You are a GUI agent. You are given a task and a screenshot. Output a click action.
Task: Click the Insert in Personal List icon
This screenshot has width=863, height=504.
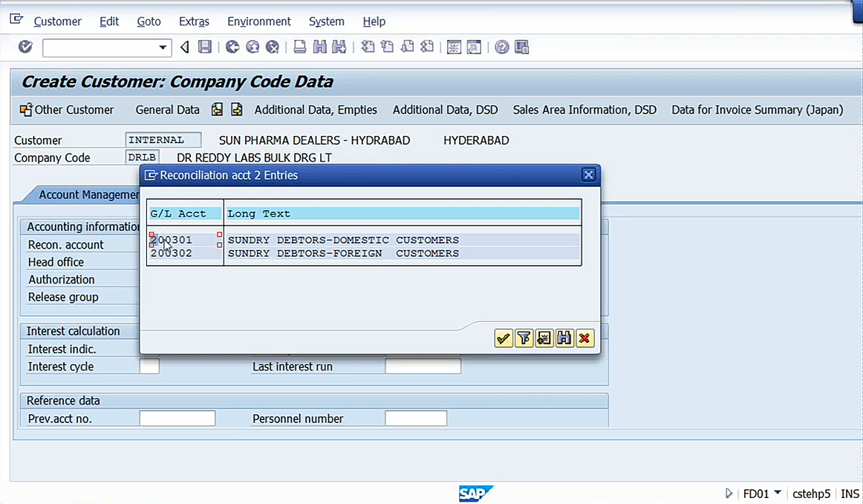(x=544, y=338)
